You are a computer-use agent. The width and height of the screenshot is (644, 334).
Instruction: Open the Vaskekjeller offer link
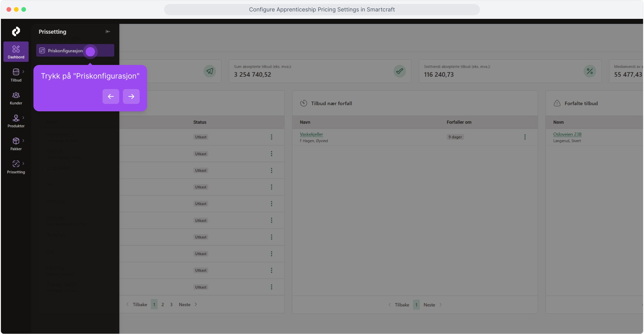pyautogui.click(x=311, y=134)
